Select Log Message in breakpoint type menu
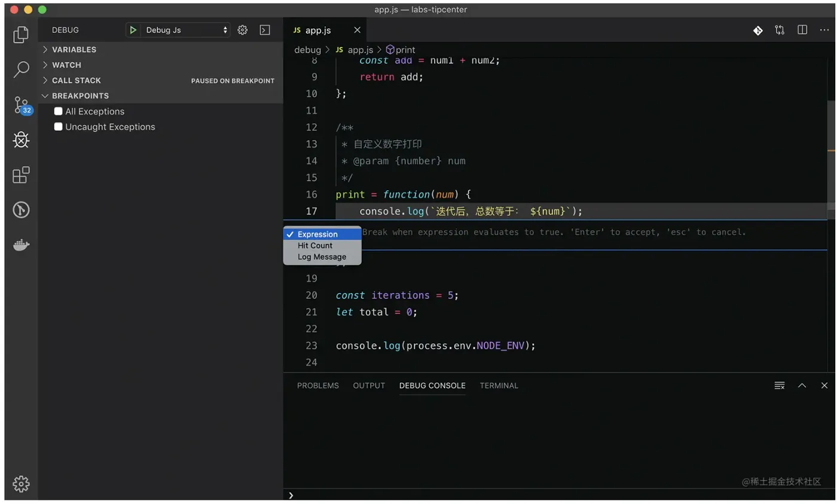837x504 pixels. 322,257
